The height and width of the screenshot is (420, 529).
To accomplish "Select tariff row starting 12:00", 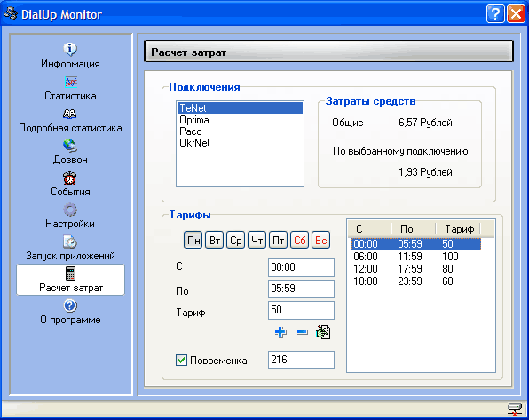I will (416, 269).
